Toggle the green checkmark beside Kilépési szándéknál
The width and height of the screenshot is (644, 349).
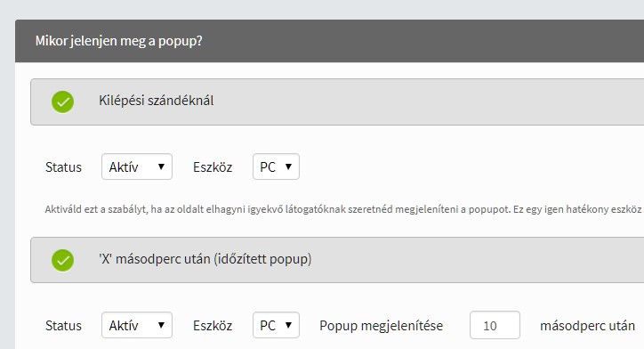[x=62, y=102]
